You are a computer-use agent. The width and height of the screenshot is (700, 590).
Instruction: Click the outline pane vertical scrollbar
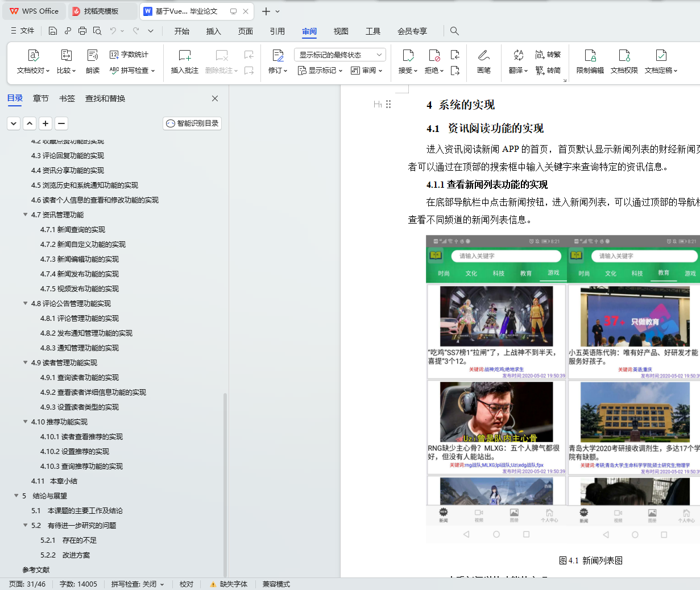(x=225, y=484)
